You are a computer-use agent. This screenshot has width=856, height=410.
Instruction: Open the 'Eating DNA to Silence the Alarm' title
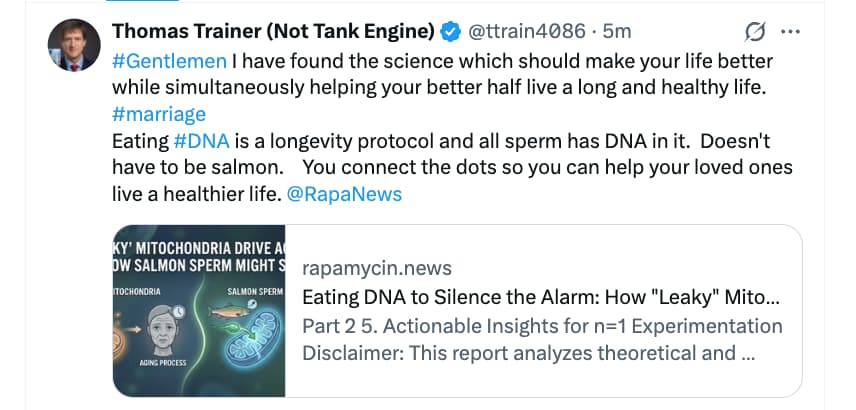pos(540,297)
